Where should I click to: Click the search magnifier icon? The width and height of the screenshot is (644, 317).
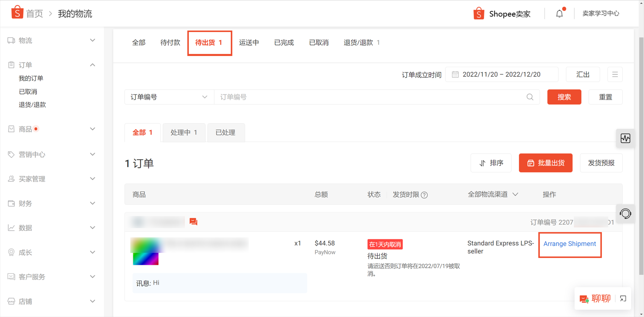pos(530,97)
